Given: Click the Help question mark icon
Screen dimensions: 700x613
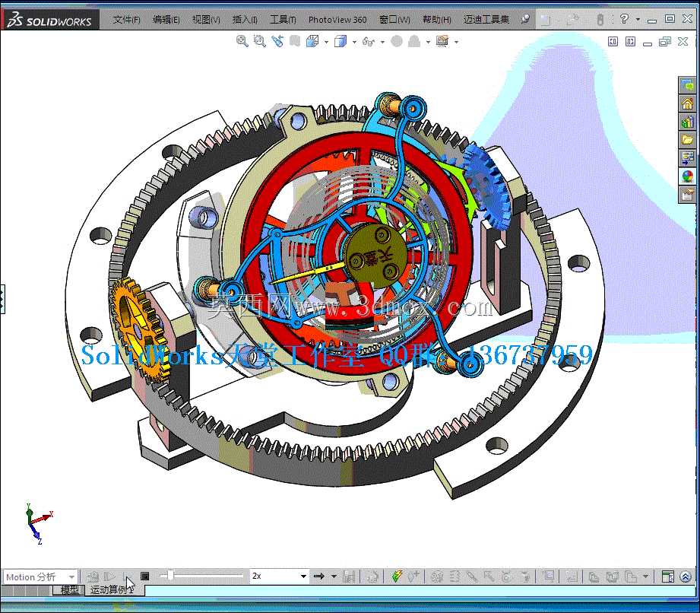Looking at the screenshot, I should pos(624,19).
